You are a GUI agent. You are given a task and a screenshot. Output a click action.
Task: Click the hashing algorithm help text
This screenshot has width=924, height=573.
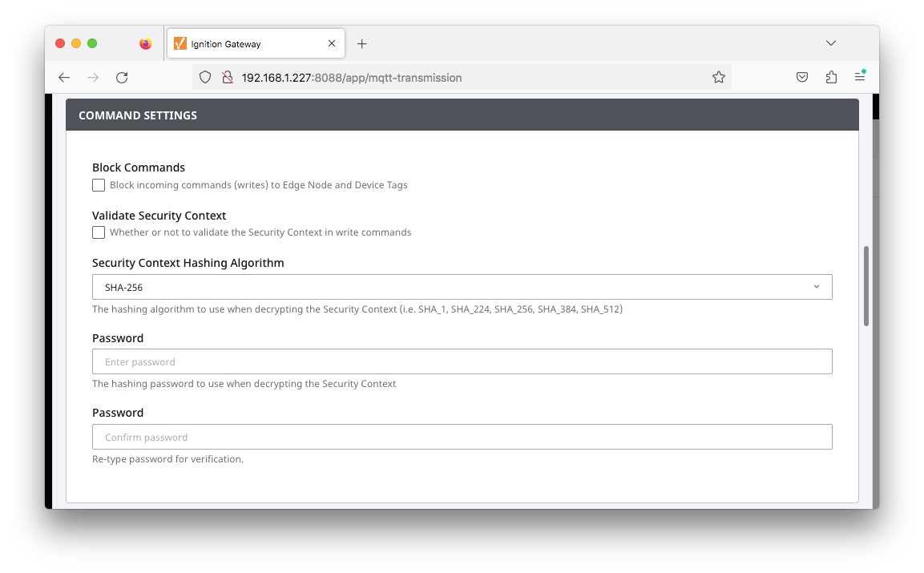tap(357, 309)
